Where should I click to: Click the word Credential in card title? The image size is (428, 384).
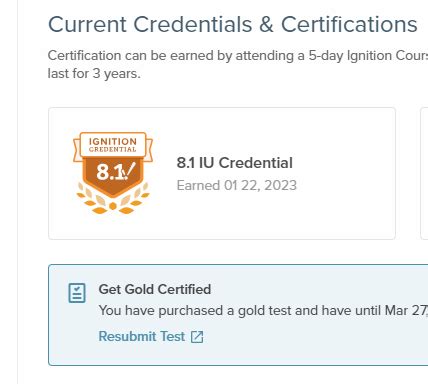coord(256,163)
